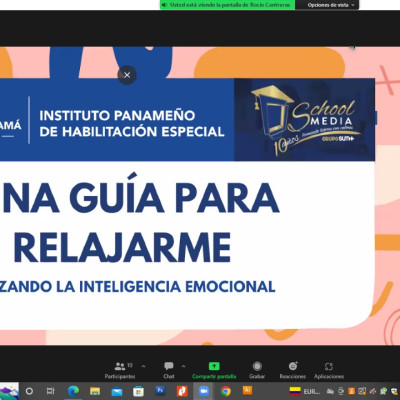Open Microsoft Edge from the taskbar
The height and width of the screenshot is (400, 400).
[73, 391]
